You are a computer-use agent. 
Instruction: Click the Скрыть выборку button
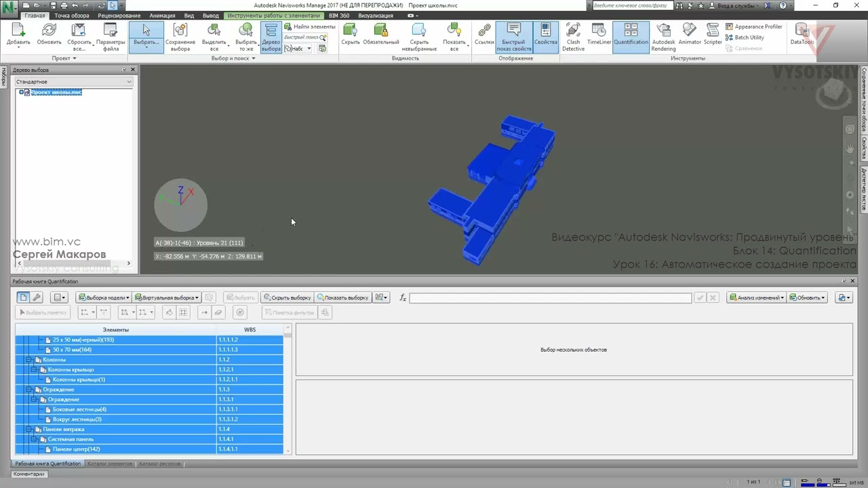pos(287,298)
